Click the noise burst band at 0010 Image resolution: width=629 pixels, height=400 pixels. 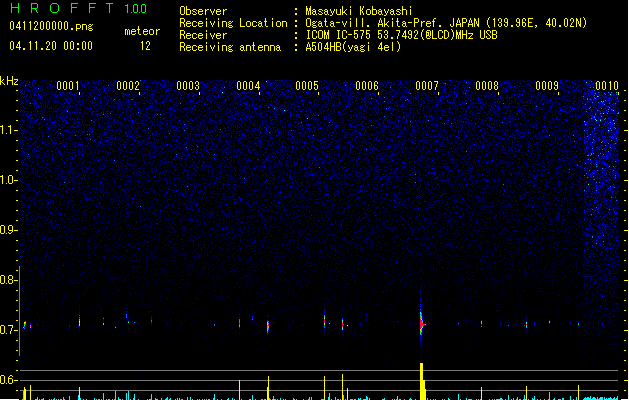[601, 169]
